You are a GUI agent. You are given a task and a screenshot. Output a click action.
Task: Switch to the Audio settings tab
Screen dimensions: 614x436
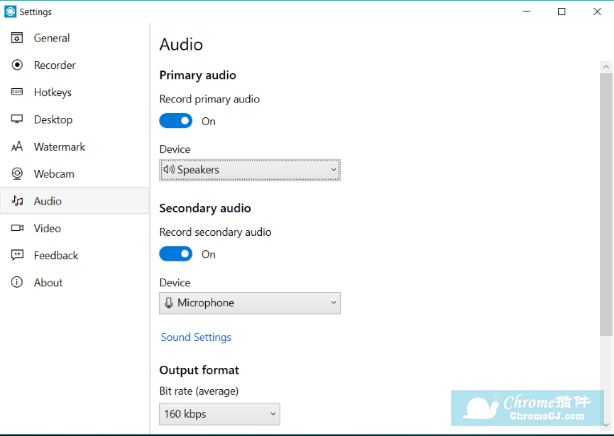[x=48, y=201]
